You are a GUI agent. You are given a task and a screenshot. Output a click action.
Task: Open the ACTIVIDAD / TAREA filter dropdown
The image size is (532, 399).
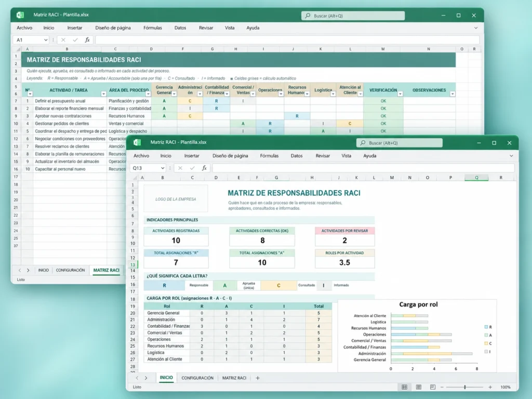(103, 94)
